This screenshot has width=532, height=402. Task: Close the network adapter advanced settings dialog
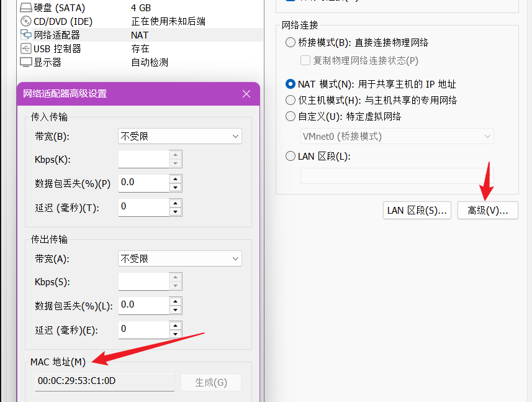[x=246, y=94]
